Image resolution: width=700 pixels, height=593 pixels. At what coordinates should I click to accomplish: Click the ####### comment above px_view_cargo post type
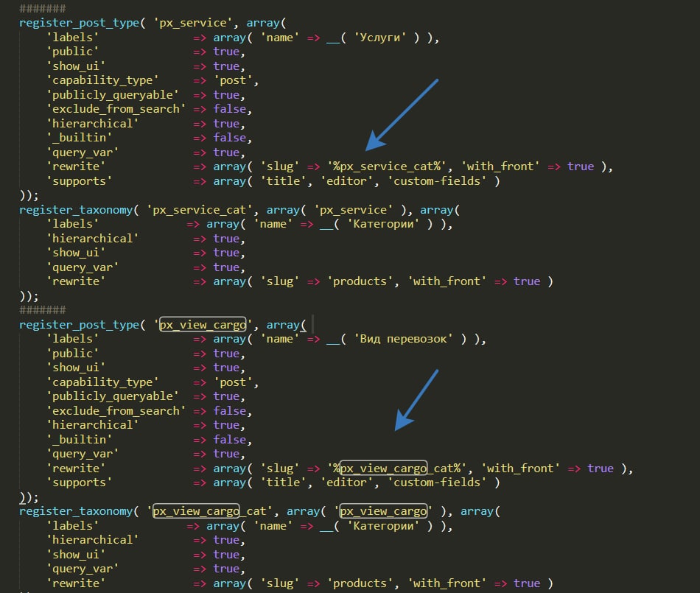click(x=43, y=309)
